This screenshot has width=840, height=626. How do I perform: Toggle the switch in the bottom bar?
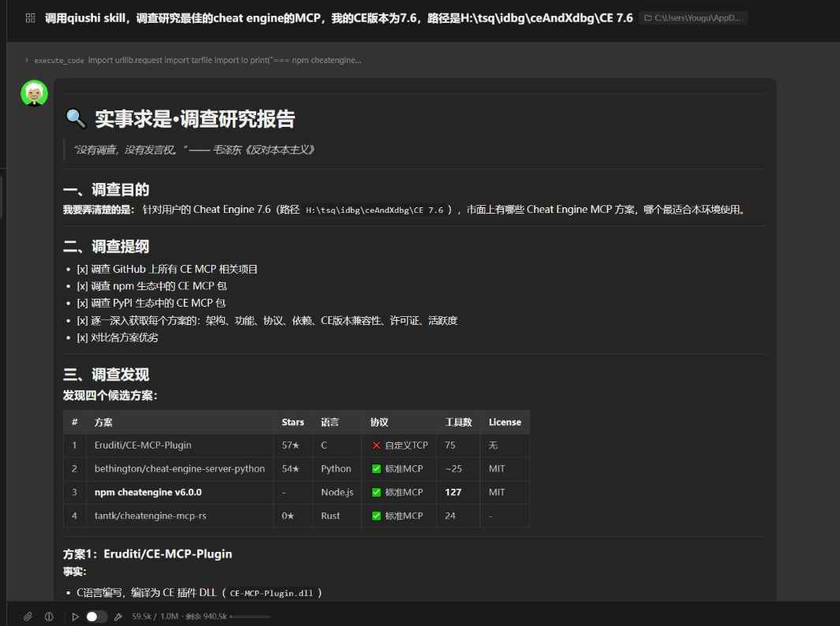[97, 617]
